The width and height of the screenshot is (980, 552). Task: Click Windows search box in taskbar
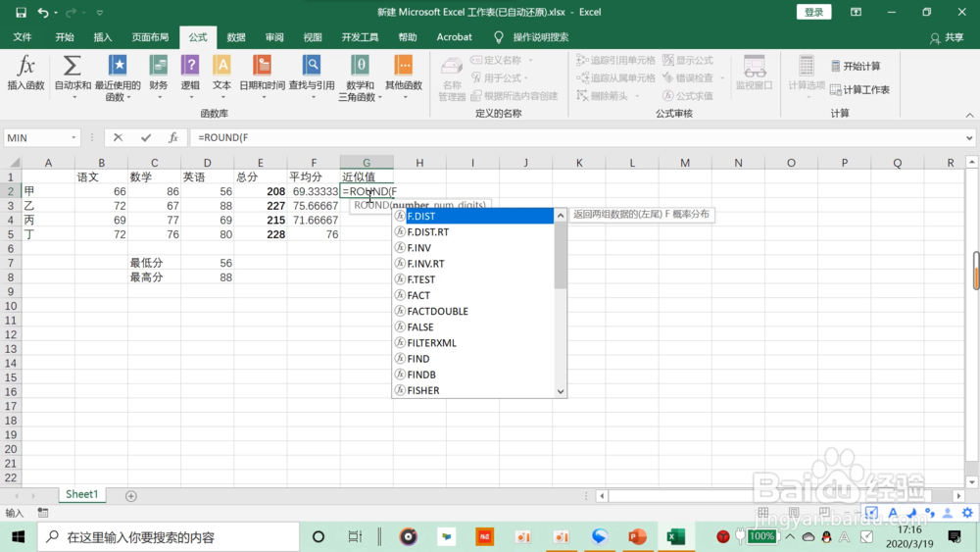pos(169,537)
